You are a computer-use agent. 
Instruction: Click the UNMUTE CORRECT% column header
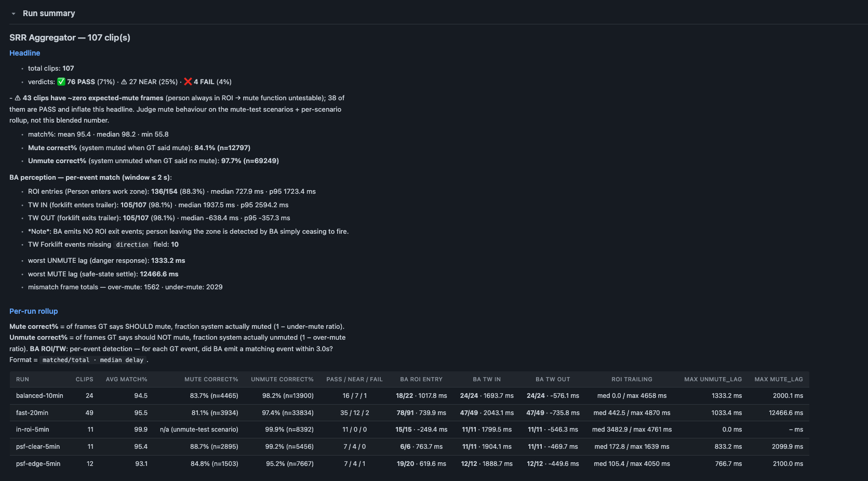coord(282,379)
